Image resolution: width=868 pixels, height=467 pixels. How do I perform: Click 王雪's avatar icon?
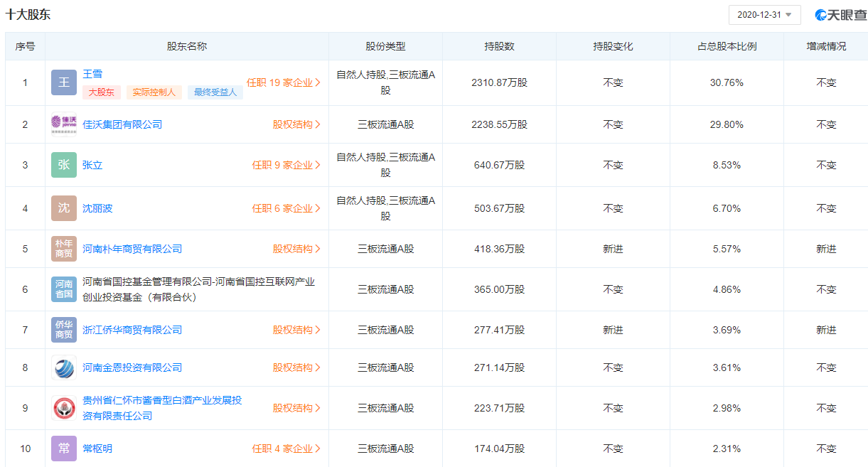(x=64, y=82)
